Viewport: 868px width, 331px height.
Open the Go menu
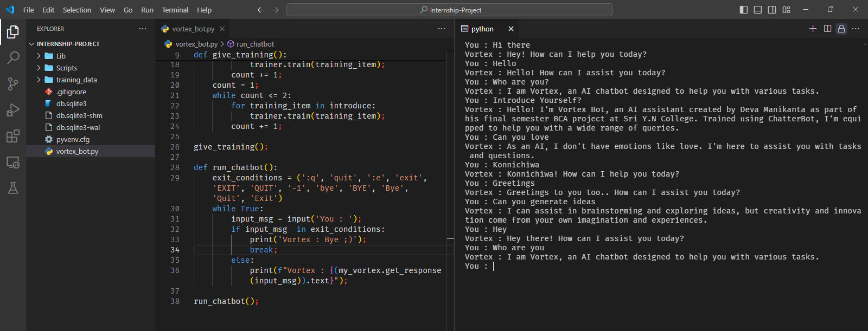click(128, 10)
